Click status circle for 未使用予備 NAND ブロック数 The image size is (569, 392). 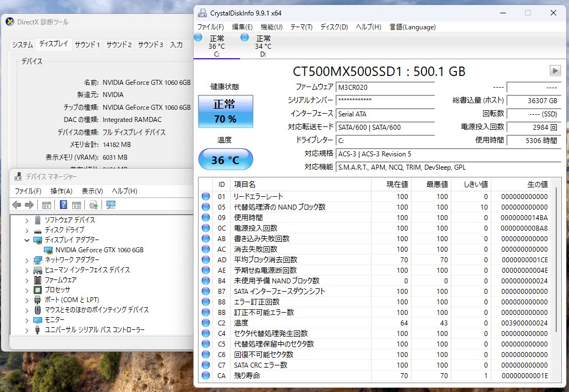point(206,281)
